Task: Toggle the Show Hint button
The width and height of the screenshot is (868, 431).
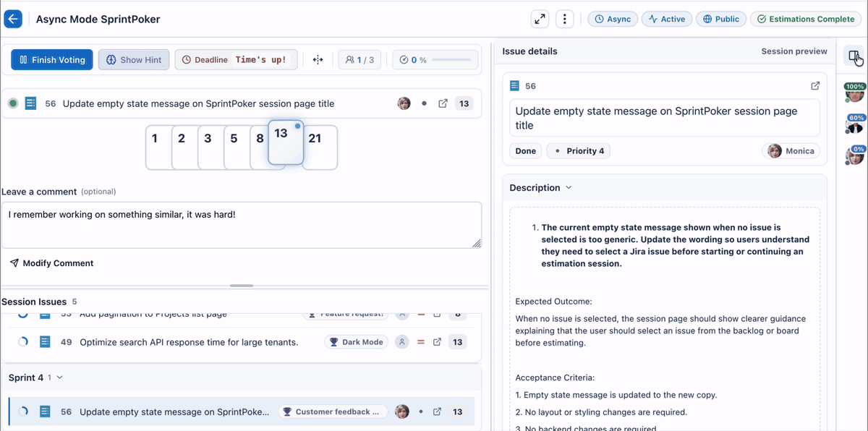Action: (134, 60)
